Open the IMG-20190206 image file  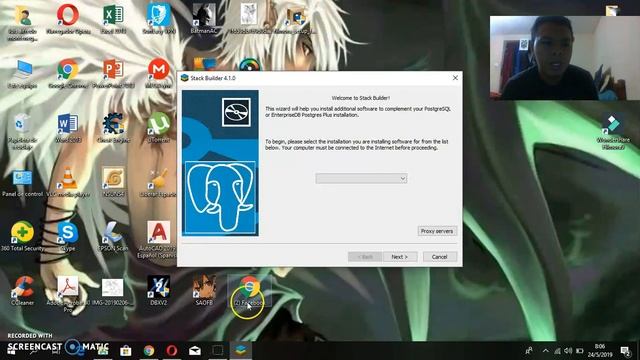coord(113,291)
